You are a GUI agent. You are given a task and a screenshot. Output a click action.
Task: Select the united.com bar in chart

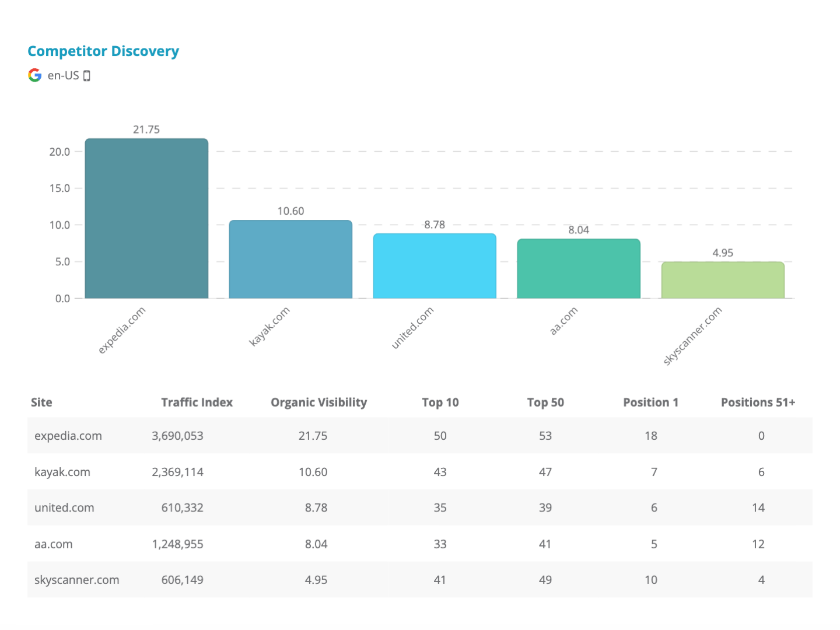coord(435,266)
